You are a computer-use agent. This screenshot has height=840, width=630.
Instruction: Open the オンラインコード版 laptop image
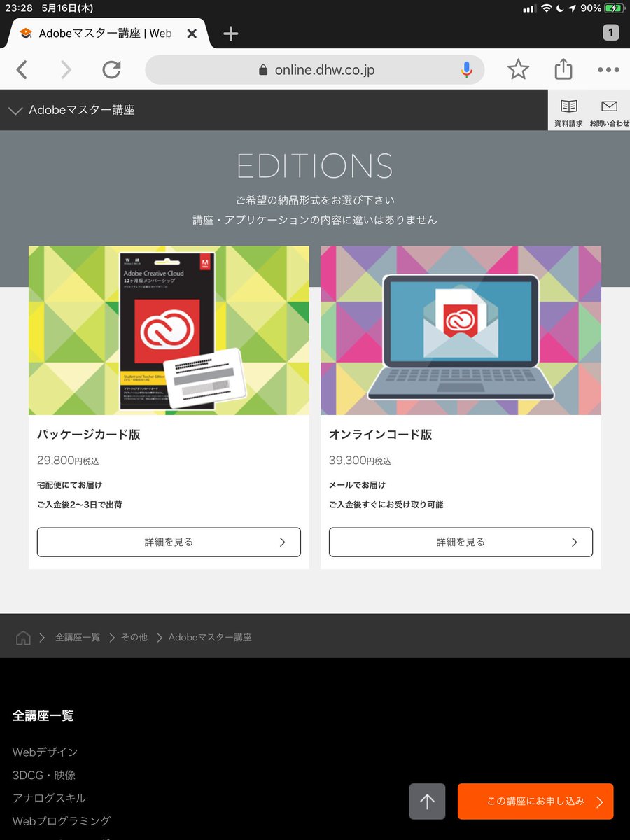point(461,330)
